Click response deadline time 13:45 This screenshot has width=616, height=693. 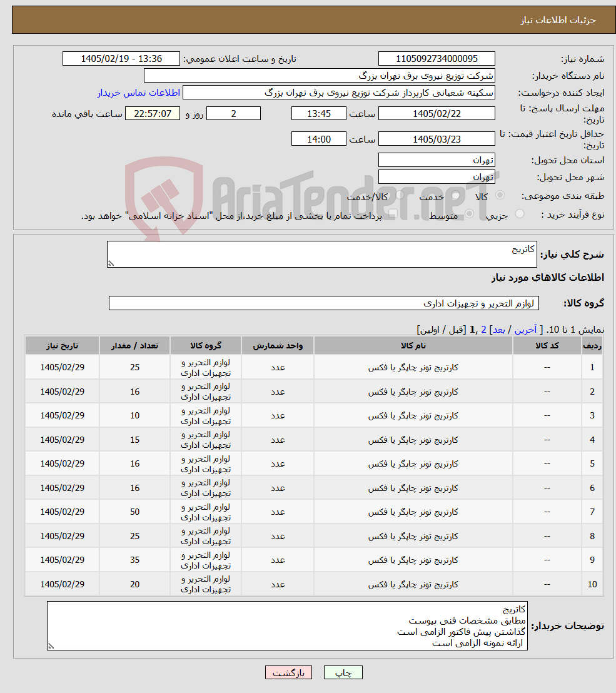tap(318, 114)
